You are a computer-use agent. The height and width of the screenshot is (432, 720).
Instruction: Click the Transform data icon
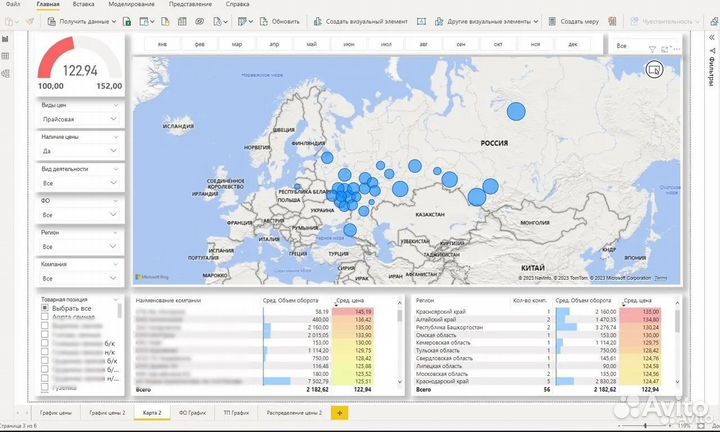[245, 22]
